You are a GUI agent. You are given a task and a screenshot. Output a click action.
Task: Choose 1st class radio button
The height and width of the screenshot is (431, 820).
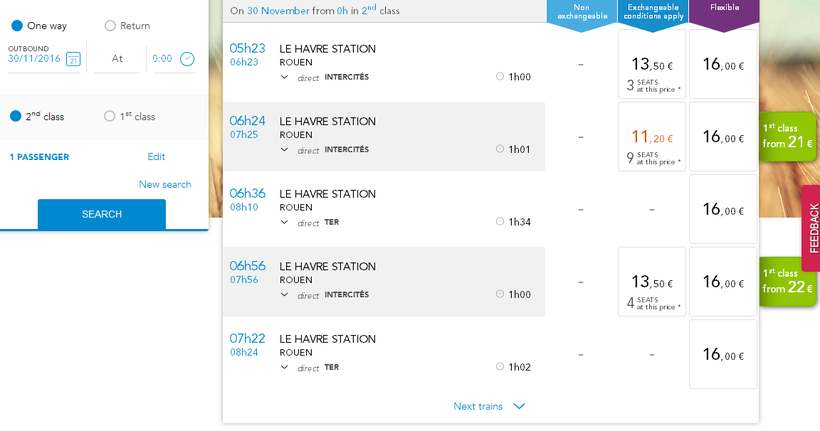(110, 116)
